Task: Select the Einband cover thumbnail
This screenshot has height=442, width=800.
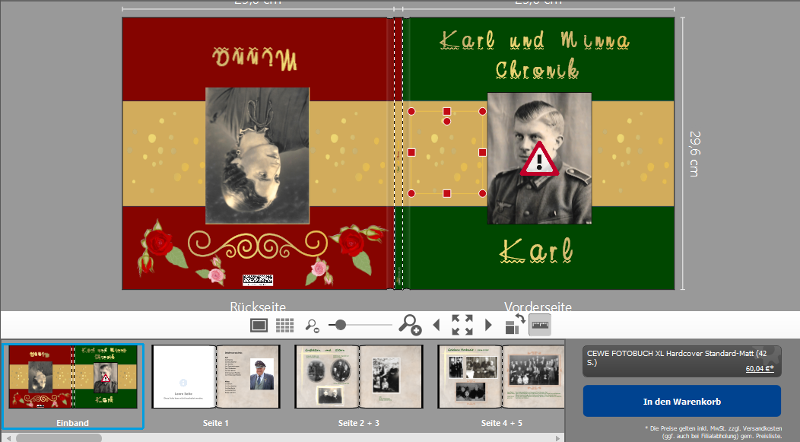Action: coord(72,386)
